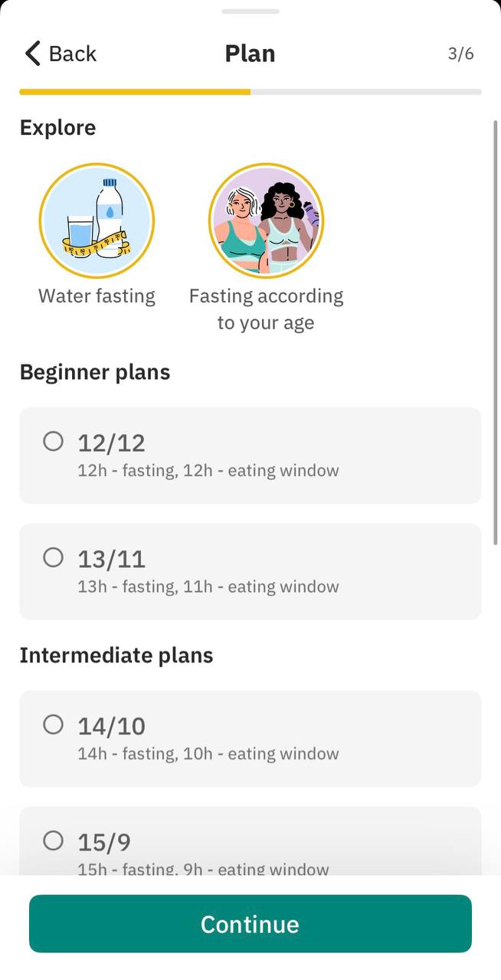
Task: Tap the Beginner plans section heading
Action: pos(95,373)
